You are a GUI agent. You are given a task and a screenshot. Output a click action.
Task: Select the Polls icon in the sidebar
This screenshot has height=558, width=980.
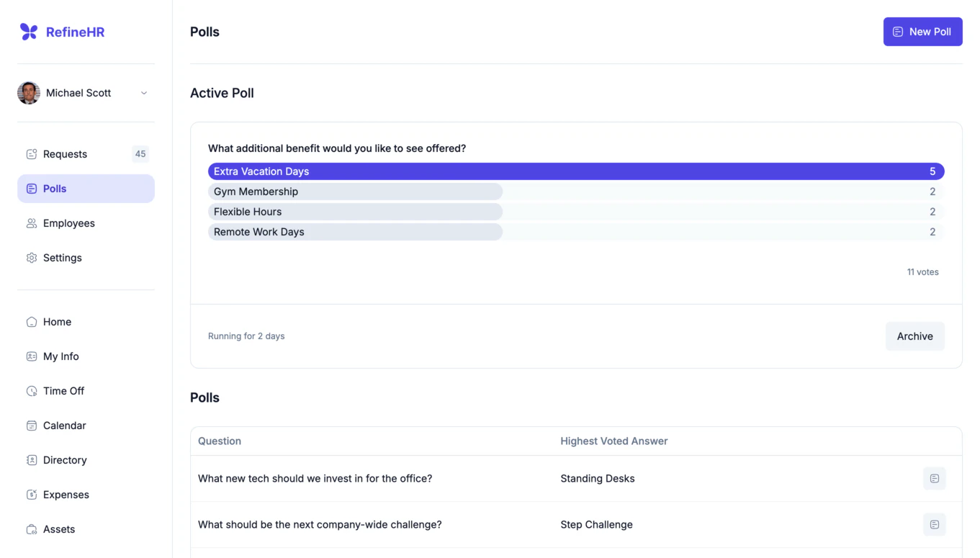click(31, 188)
